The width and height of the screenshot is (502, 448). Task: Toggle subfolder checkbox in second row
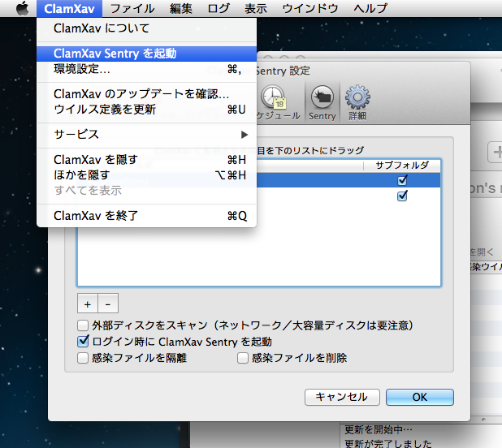[x=402, y=196]
